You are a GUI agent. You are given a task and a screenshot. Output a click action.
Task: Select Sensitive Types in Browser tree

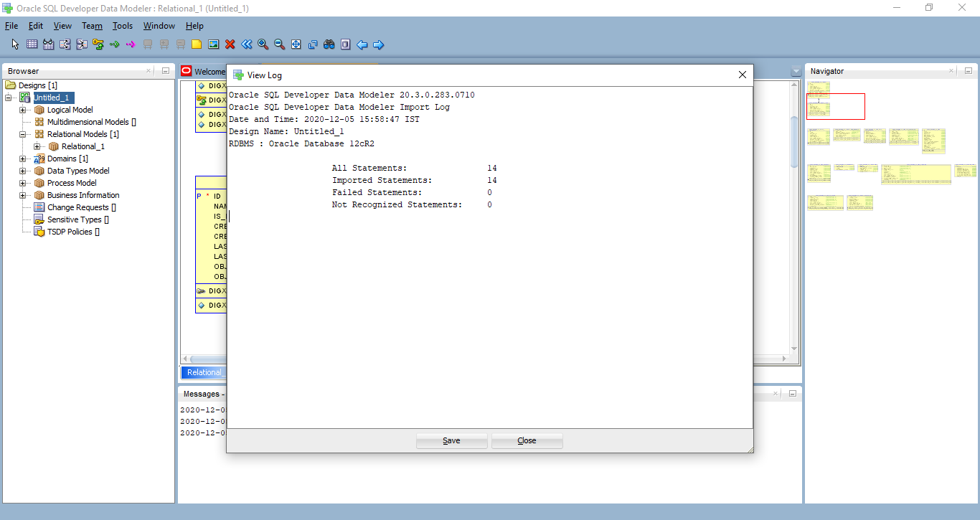click(x=75, y=219)
